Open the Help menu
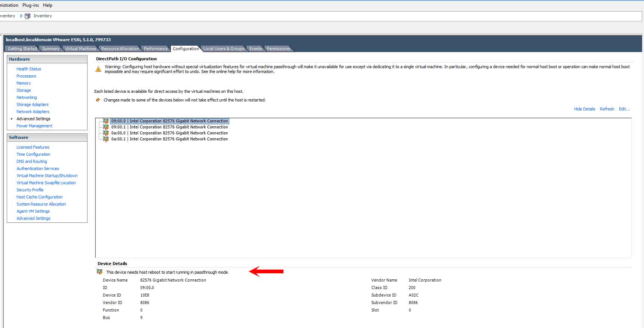Viewport: 644px width, 328px height. tap(47, 5)
